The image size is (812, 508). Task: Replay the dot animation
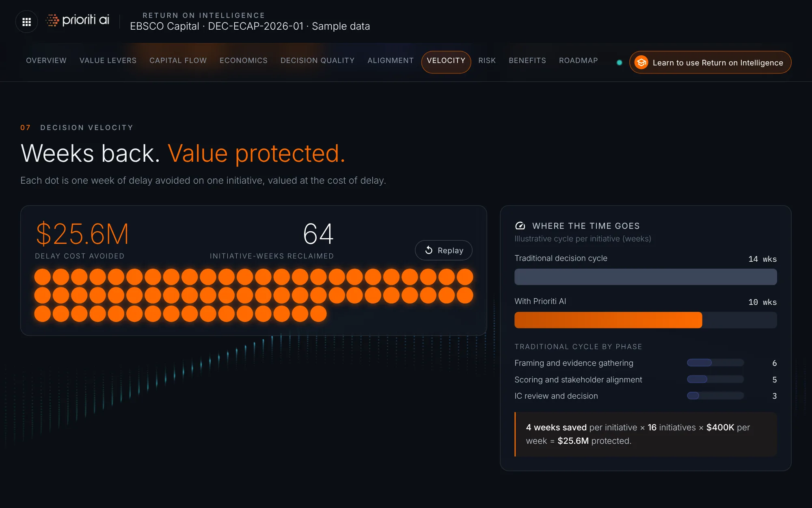coord(443,250)
